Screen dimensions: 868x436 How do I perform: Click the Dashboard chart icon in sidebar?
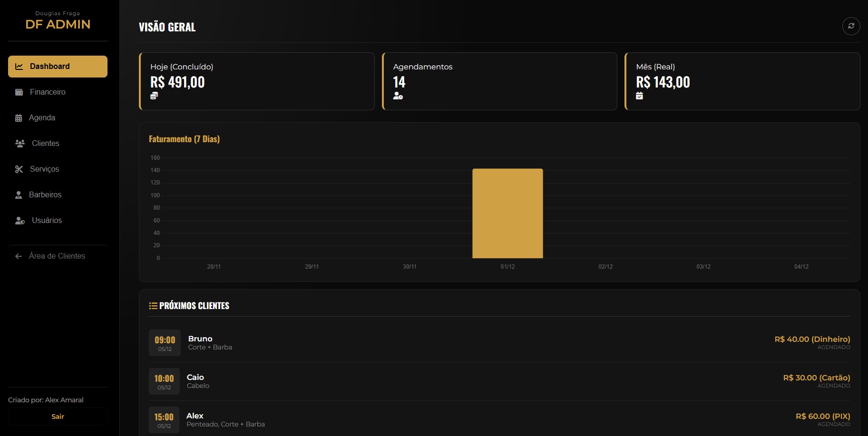[19, 67]
